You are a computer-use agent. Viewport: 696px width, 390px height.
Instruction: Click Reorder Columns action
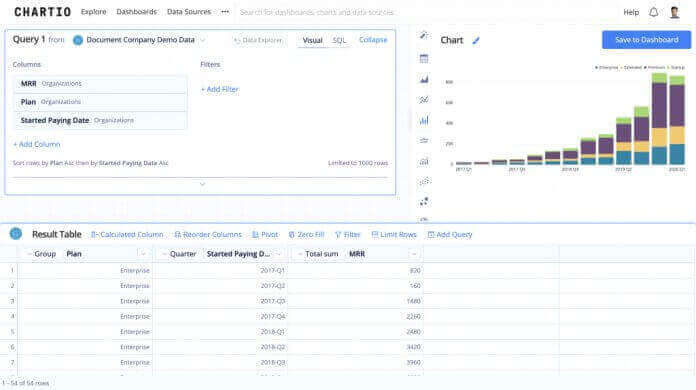tap(208, 234)
